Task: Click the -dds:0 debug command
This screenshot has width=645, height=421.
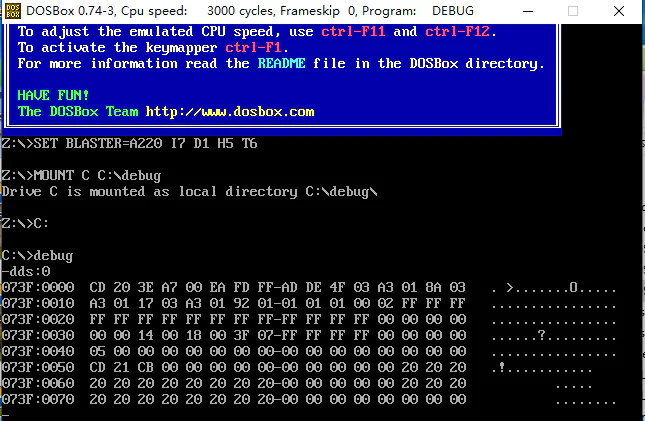Action: [26, 272]
